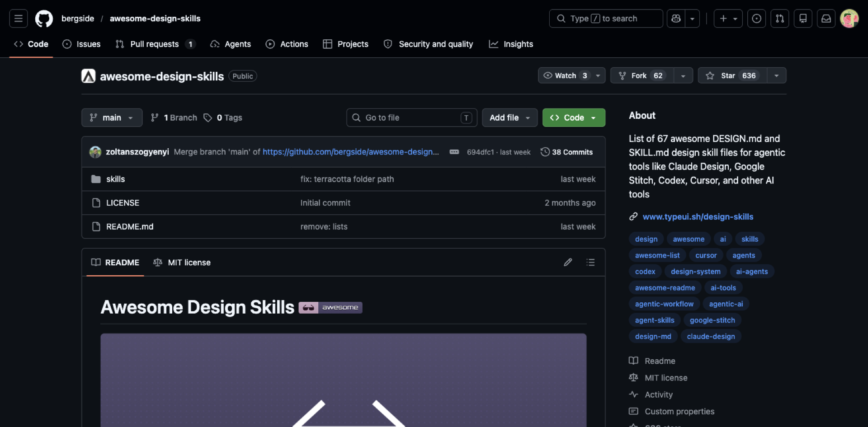Open the bergside owner link in breadcrumb
Screen dimensions: 868x427
tap(78, 19)
